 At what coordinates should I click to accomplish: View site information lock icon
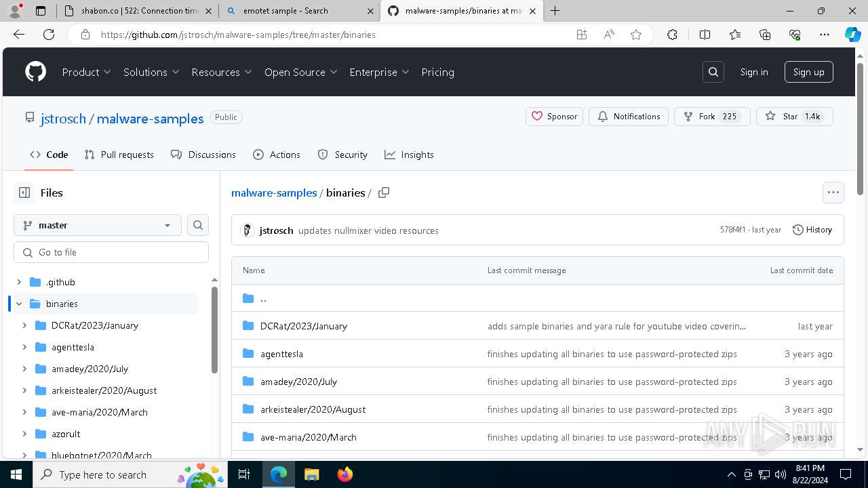[x=85, y=35]
